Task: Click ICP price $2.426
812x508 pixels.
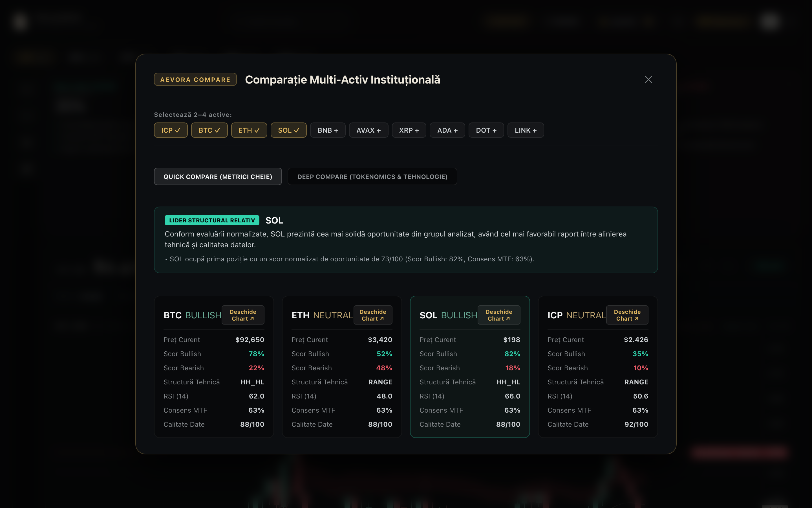Action: coord(636,340)
